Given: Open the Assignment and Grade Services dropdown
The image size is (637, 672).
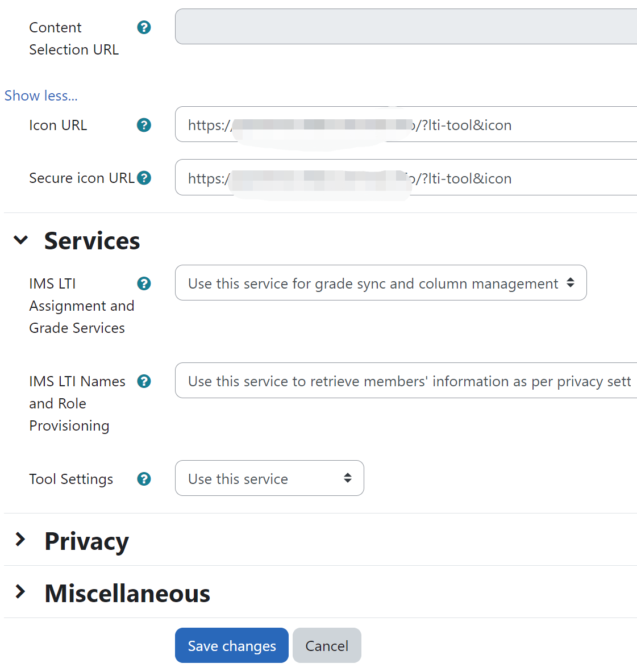Looking at the screenshot, I should pyautogui.click(x=380, y=282).
